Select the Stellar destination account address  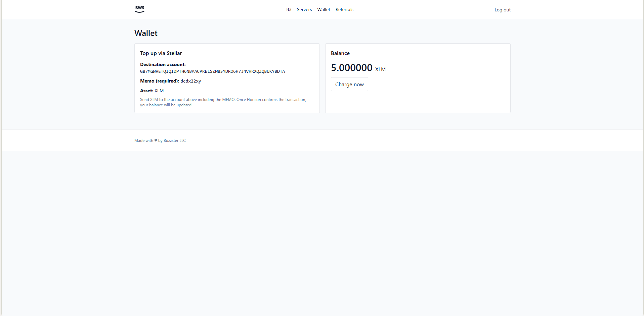click(212, 71)
